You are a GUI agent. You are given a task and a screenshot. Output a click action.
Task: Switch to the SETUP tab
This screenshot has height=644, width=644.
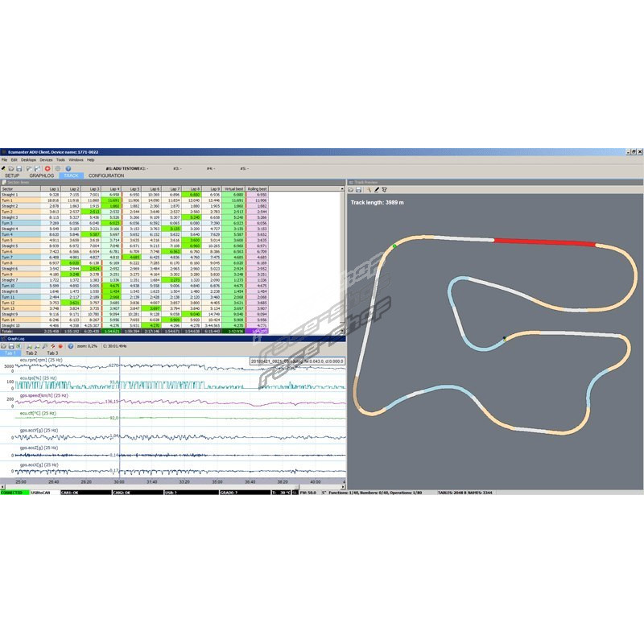(12, 175)
